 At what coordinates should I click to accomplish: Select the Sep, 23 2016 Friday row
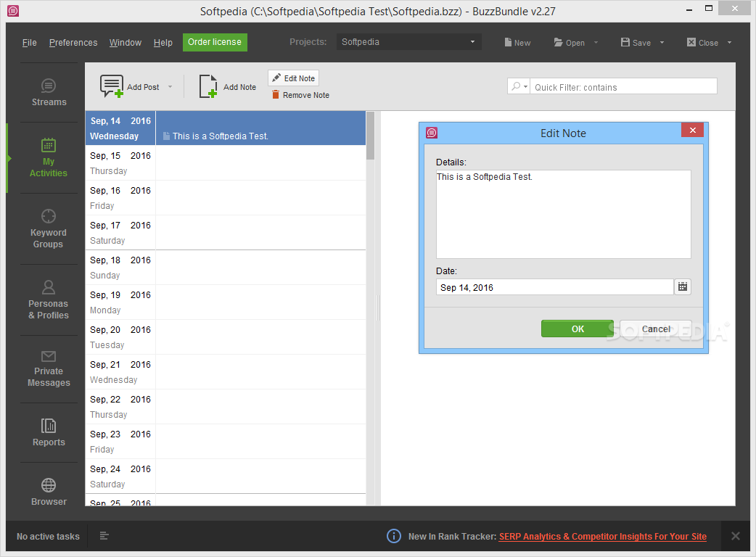point(225,441)
